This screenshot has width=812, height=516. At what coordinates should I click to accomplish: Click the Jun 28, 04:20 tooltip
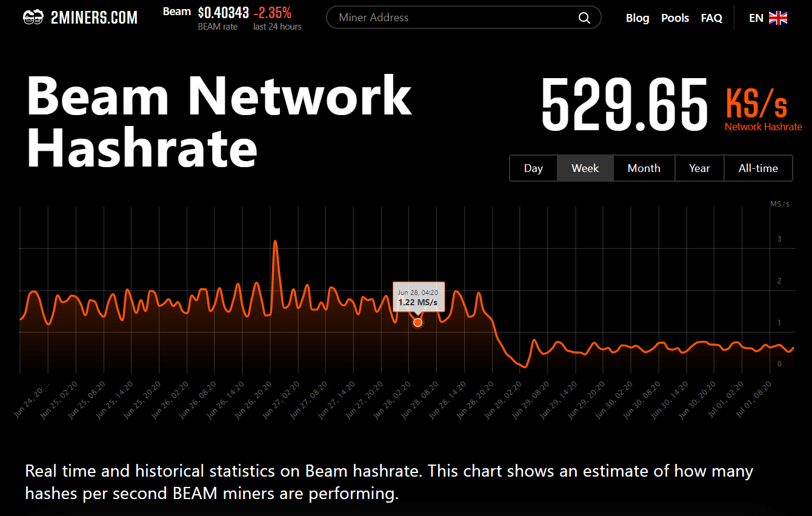[x=419, y=297]
